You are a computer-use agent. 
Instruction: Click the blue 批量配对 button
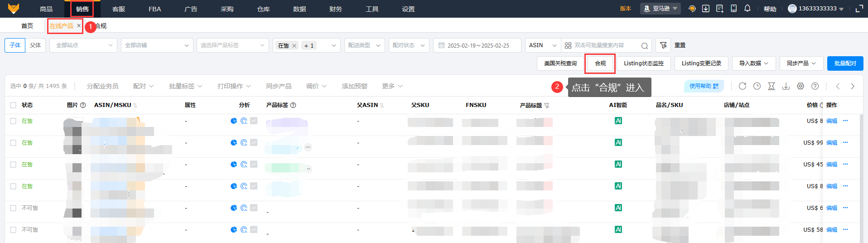coord(845,63)
